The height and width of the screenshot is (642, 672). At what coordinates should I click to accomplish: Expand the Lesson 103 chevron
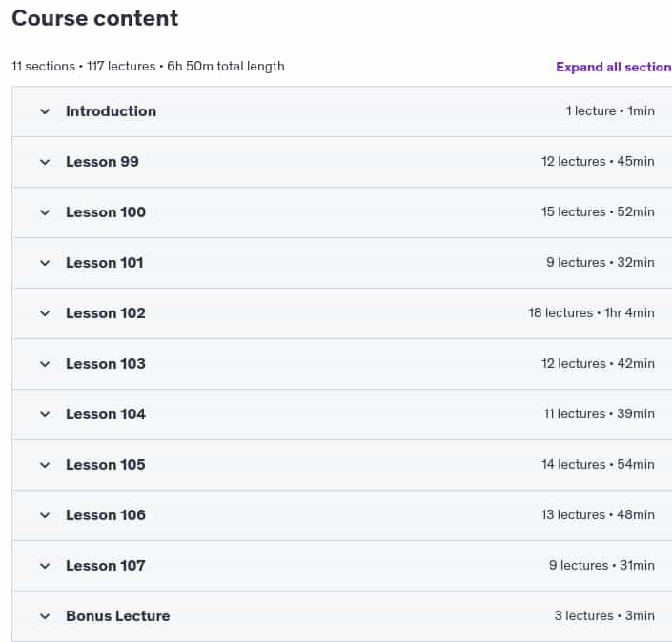click(45, 364)
